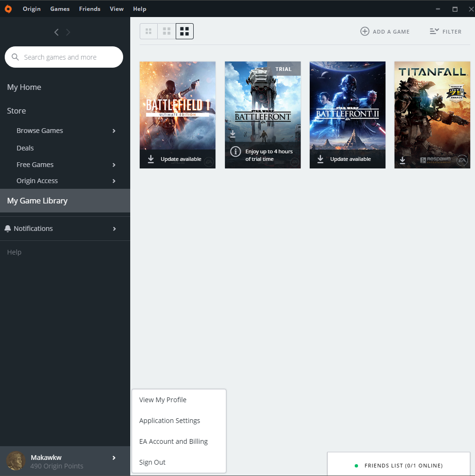The width and height of the screenshot is (475, 476).
Task: Click the search magnifier icon
Action: point(15,57)
